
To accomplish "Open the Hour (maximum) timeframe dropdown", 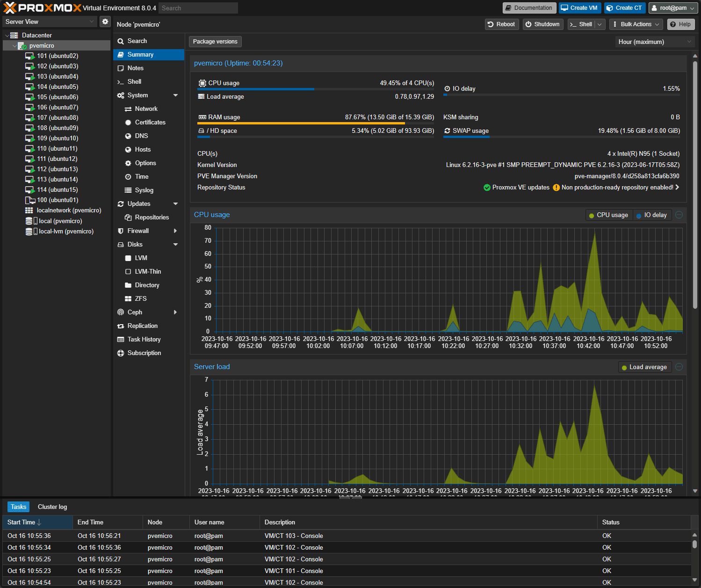I will [655, 42].
